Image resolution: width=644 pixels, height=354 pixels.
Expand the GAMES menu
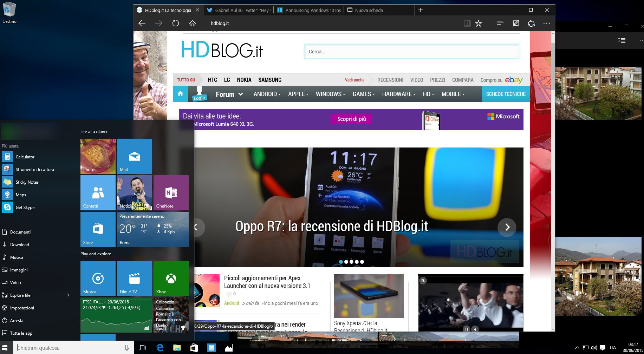pos(364,94)
